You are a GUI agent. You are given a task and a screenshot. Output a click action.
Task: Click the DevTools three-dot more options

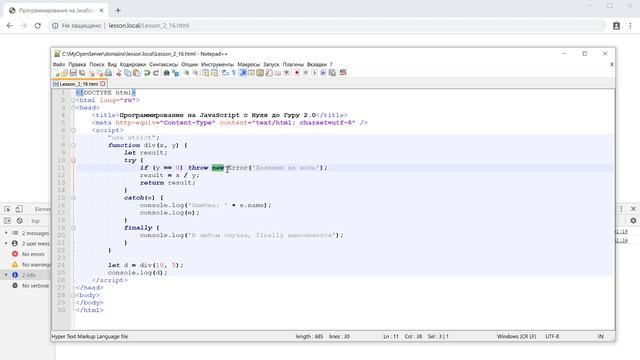point(621,209)
